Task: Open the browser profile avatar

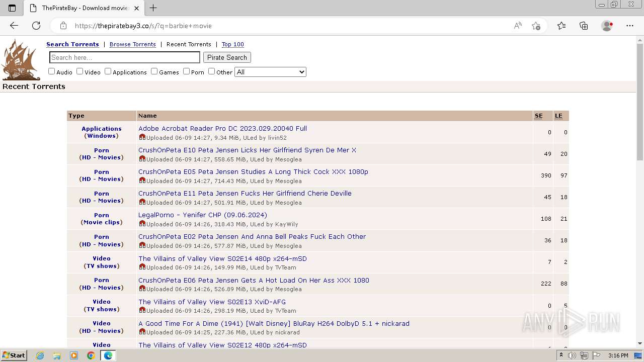Action: [607, 26]
